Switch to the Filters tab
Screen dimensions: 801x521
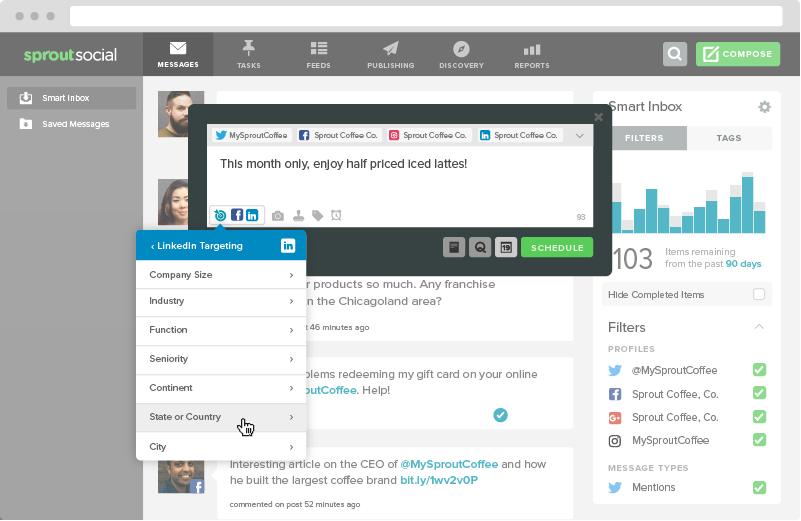tap(644, 138)
